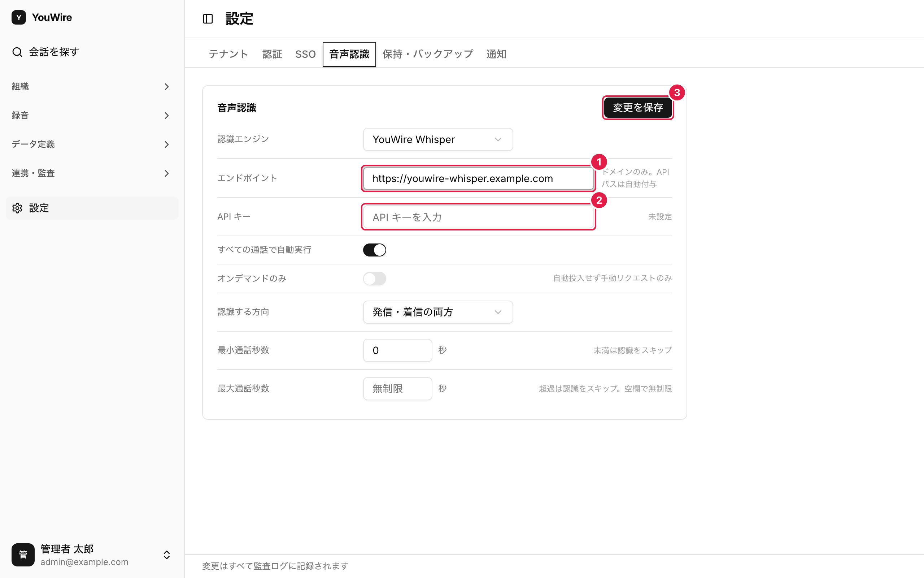The height and width of the screenshot is (578, 924).
Task: Click the 未満は認識をスキップ hint text
Action: [632, 350]
